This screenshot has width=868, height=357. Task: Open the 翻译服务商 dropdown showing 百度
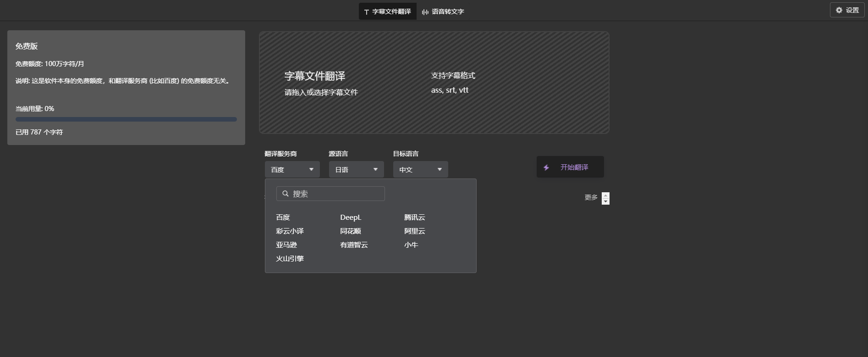click(292, 169)
